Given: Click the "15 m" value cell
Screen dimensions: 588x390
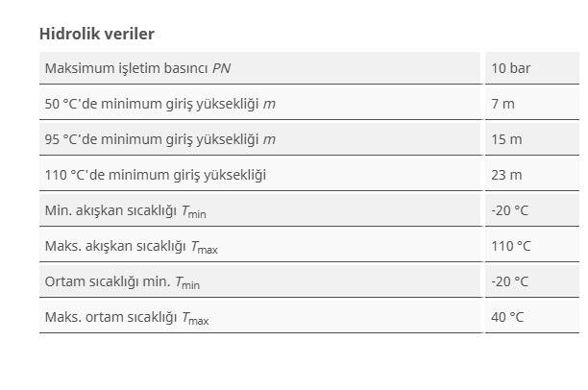Looking at the screenshot, I should click(x=506, y=139).
